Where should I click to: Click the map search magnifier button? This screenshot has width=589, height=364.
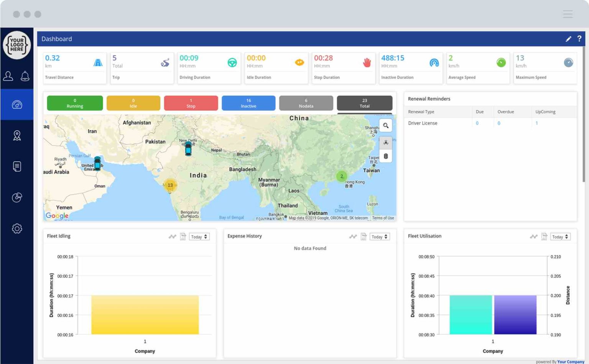(386, 125)
